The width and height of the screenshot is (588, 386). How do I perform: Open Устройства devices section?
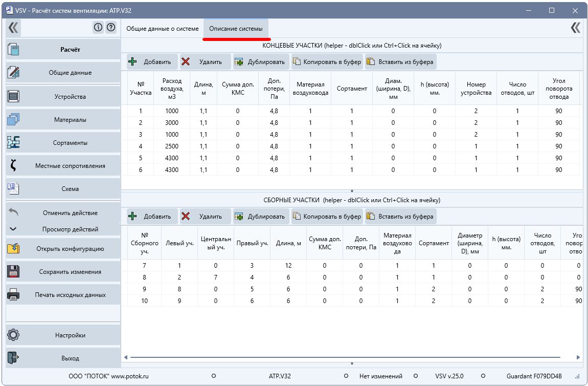(x=63, y=96)
